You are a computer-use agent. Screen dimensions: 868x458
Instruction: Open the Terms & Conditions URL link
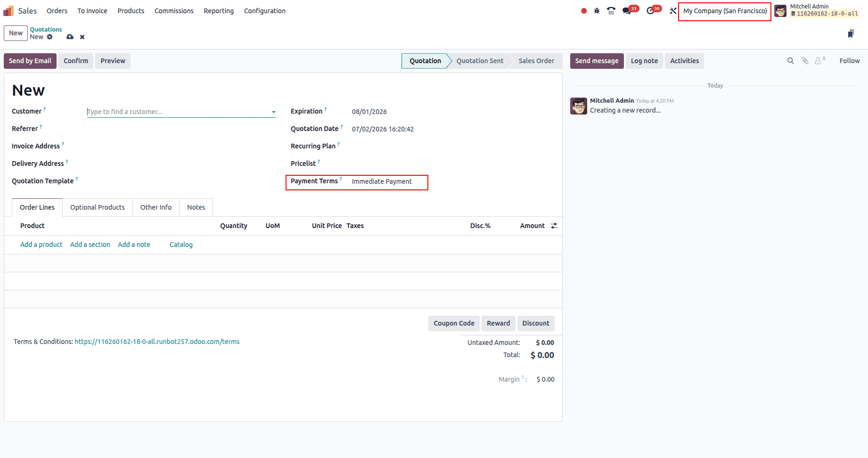tap(157, 342)
